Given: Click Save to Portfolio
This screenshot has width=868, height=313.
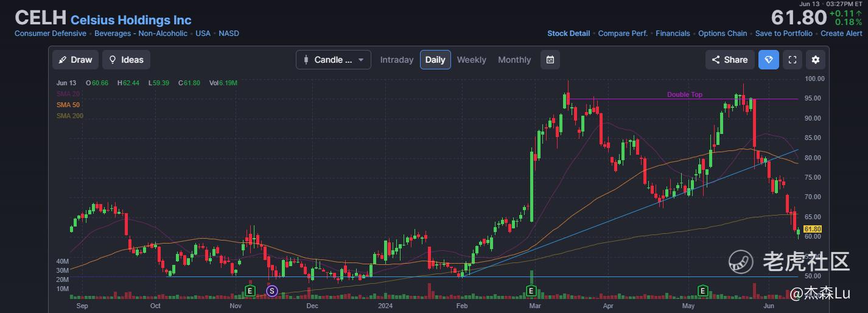Looking at the screenshot, I should click(x=784, y=33).
